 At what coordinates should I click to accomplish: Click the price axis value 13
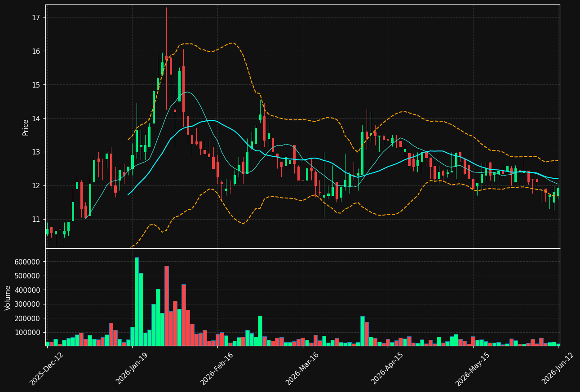[36, 152]
